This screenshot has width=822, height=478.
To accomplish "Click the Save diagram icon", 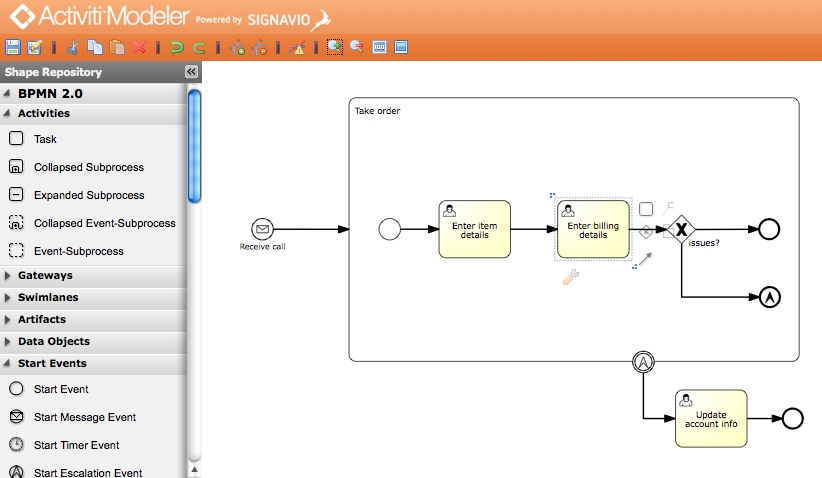I will (x=13, y=47).
